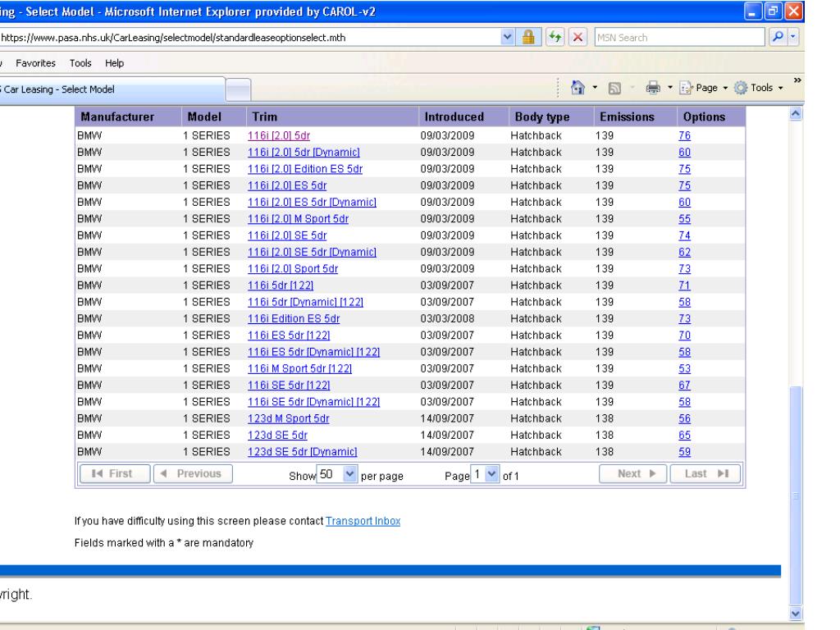Open options link 65 for 123d SE 5dr

[685, 435]
